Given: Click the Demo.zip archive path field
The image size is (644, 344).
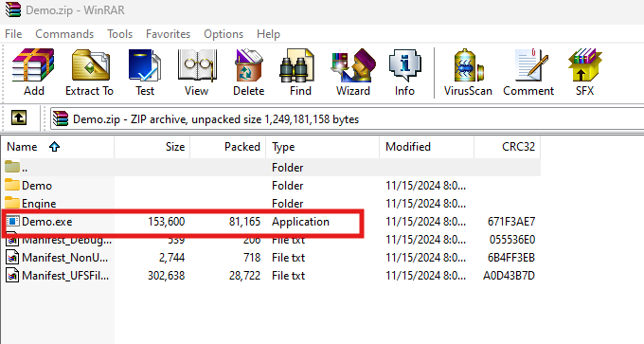Looking at the screenshot, I should 347,119.
